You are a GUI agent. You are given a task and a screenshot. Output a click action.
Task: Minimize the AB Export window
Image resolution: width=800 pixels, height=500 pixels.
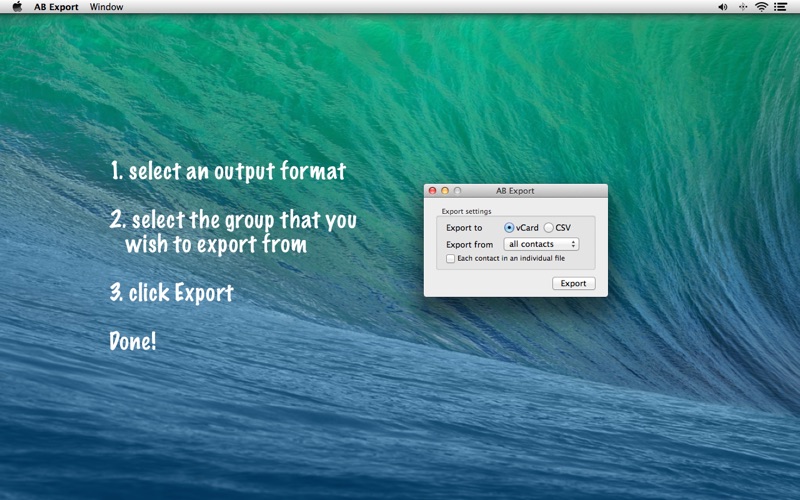(x=445, y=191)
